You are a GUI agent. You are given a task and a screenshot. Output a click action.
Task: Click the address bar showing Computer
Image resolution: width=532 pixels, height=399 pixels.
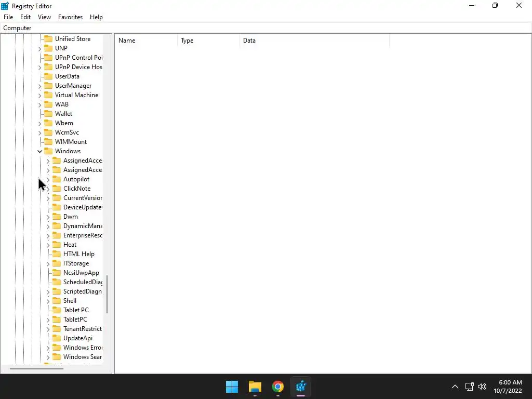[266, 28]
